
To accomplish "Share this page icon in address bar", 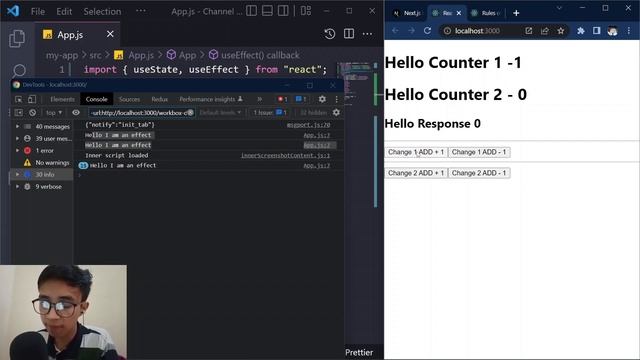I will pyautogui.click(x=544, y=31).
